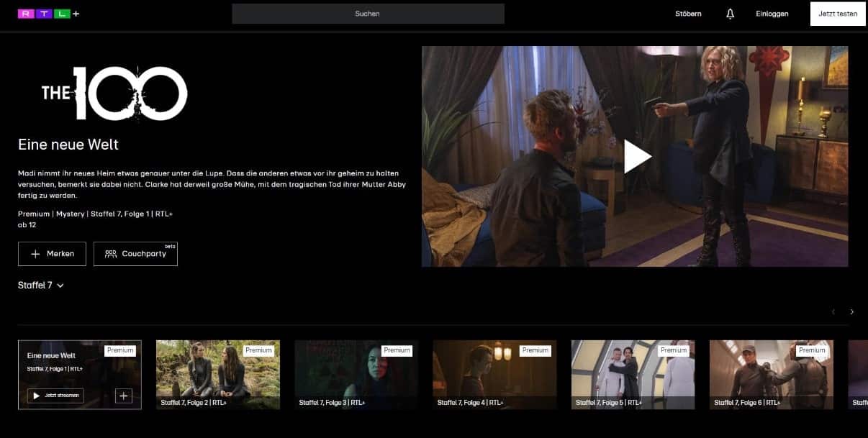The height and width of the screenshot is (438, 868).
Task: Open Staffel 7, Folge 4 thumbnail
Action: click(x=494, y=375)
